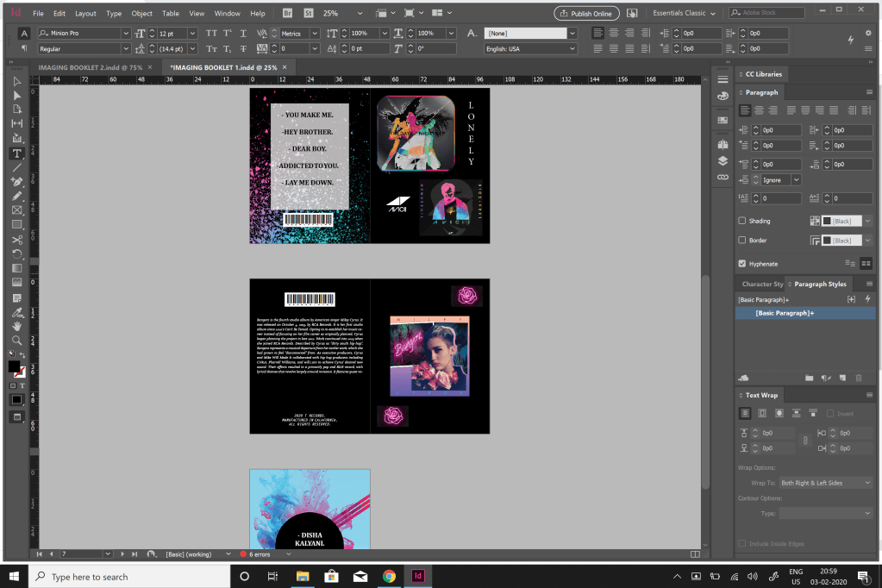The height and width of the screenshot is (588, 882).
Task: Select the Character Styles tab
Action: click(x=761, y=285)
